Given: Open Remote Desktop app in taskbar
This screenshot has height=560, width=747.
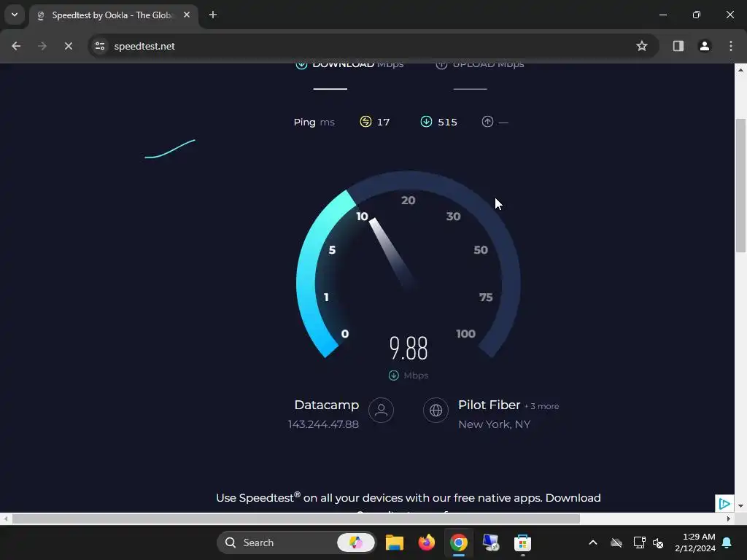Looking at the screenshot, I should click(491, 542).
